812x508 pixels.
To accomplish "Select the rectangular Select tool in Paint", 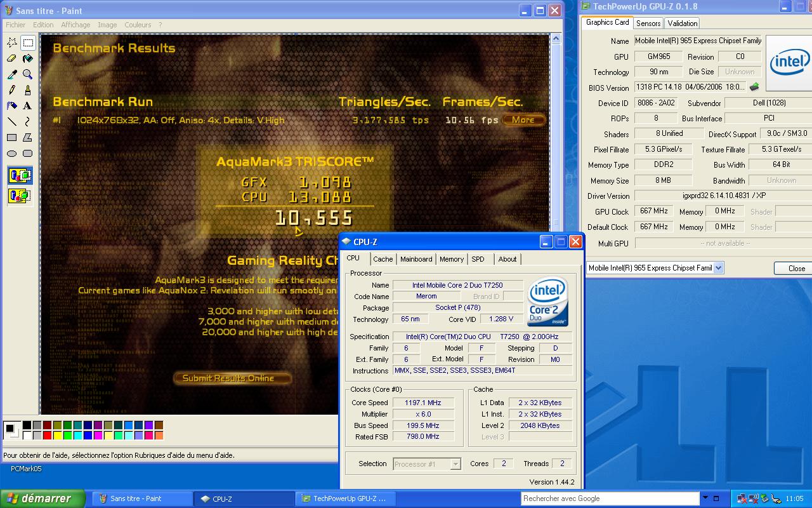I will tap(28, 43).
